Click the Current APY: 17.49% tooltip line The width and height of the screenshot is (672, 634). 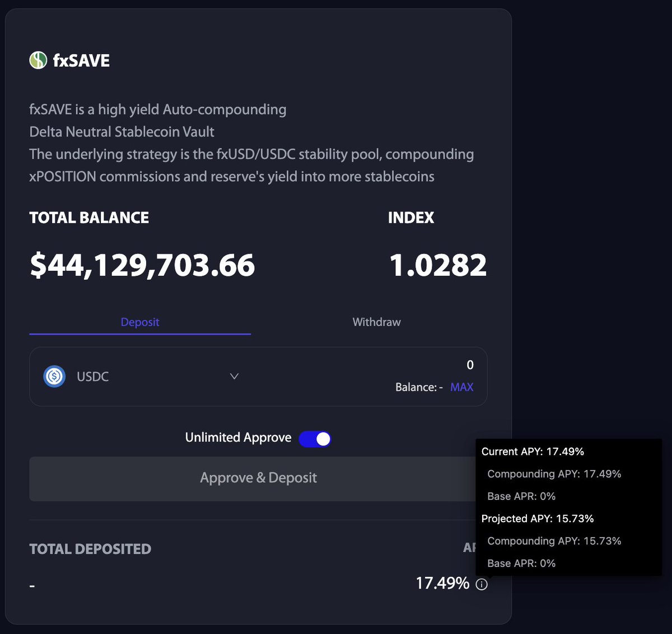(x=533, y=452)
